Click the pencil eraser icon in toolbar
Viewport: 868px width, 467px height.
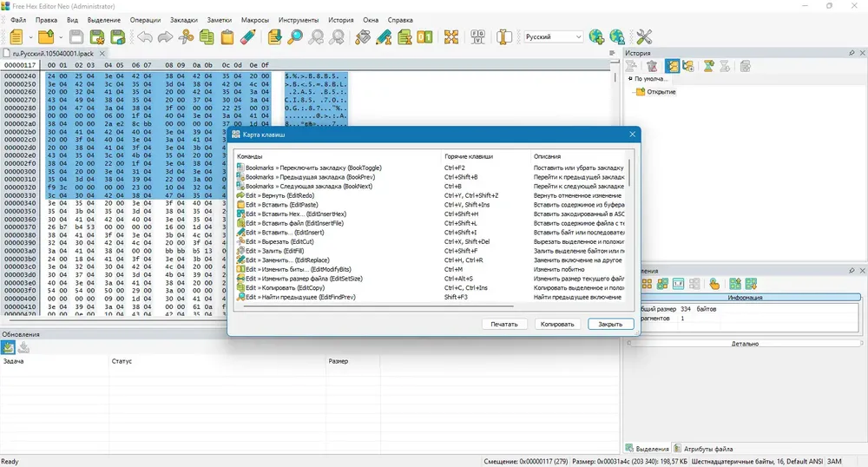point(248,37)
